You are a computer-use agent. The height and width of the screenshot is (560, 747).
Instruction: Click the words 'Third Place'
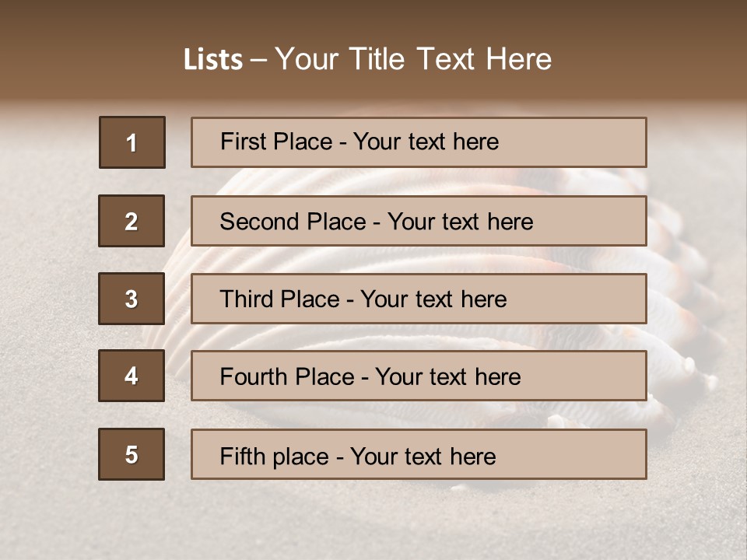279,299
